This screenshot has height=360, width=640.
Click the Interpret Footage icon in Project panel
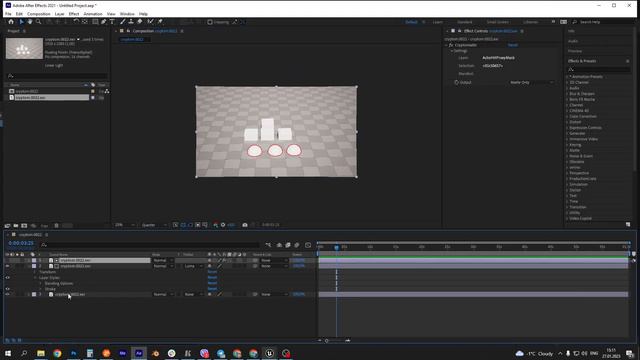point(7,225)
